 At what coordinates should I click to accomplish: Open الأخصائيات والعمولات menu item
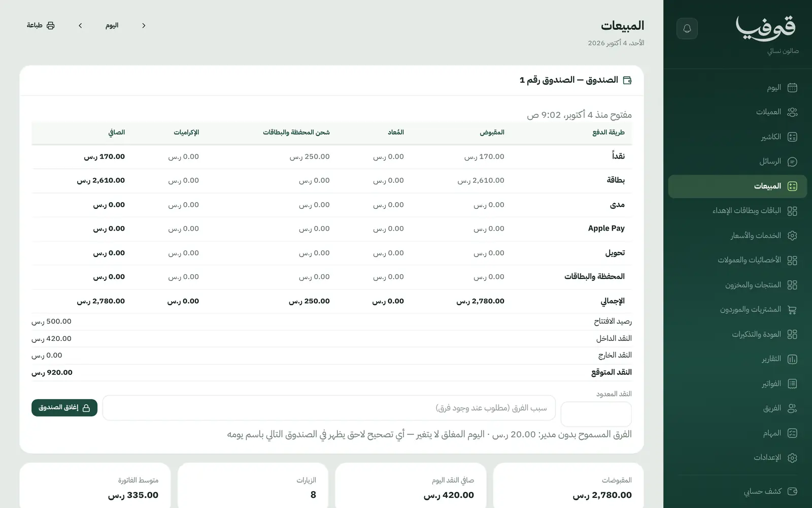click(x=737, y=260)
